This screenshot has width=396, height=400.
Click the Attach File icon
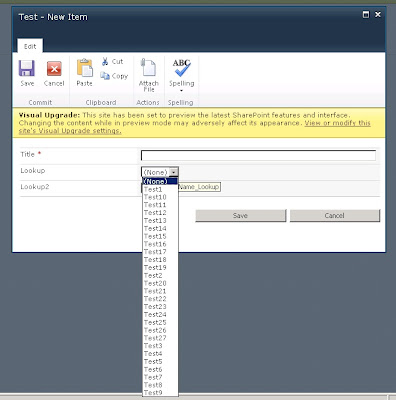[x=148, y=68]
